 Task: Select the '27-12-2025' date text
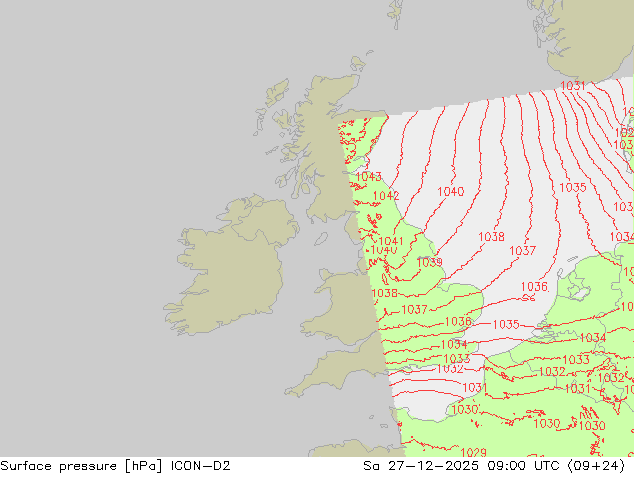(433, 466)
